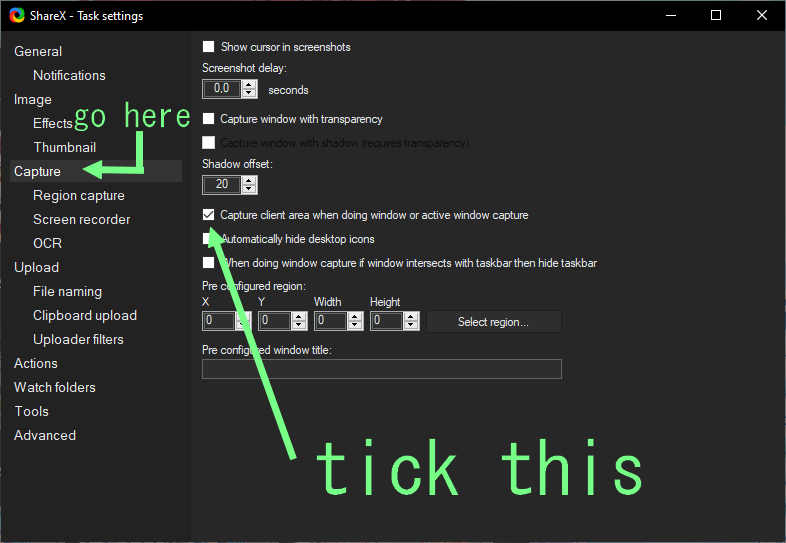This screenshot has height=543, width=786.
Task: Select Effects under Image
Action: (53, 123)
